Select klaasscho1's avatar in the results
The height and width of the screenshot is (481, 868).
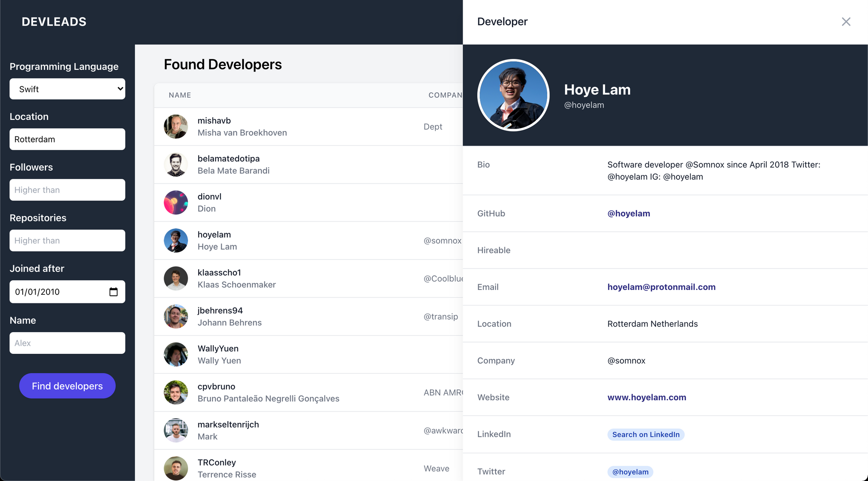pos(176,278)
